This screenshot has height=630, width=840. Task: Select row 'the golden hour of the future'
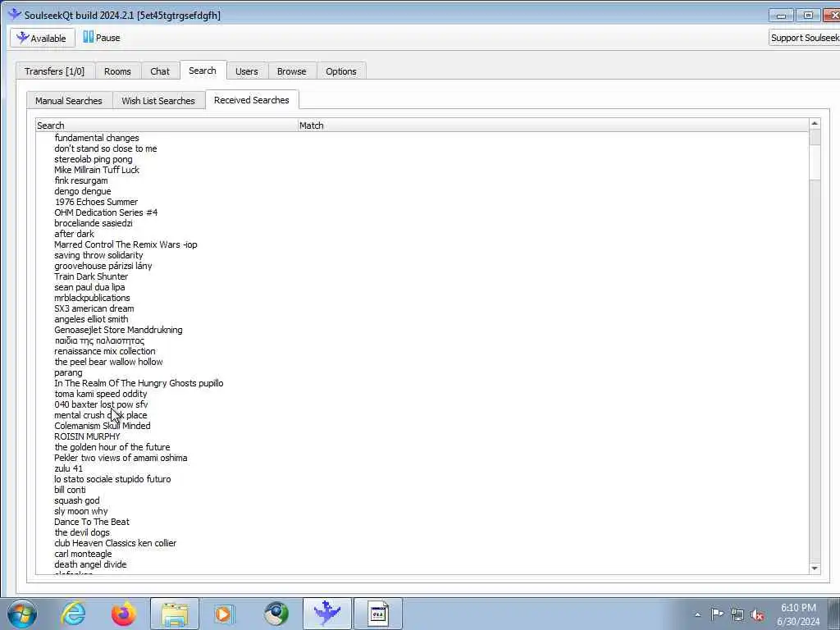click(x=422, y=447)
